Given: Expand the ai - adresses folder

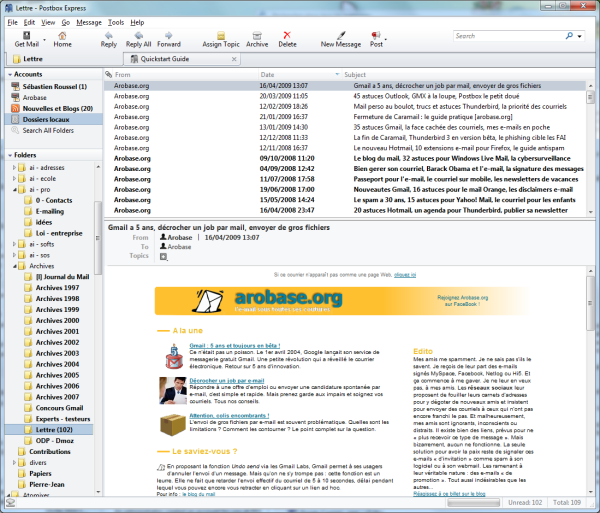Looking at the screenshot, I should 14,168.
